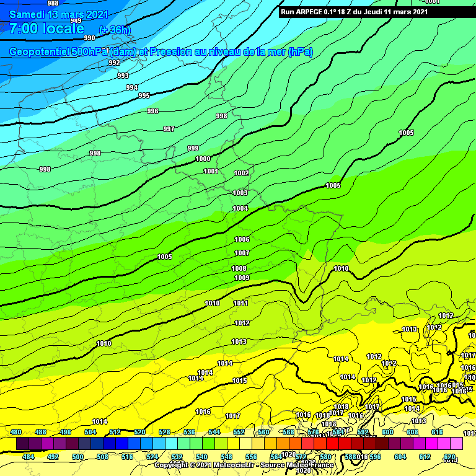This screenshot has width=476, height=476.
Task: Click the 1000 isobar label
Action: pyautogui.click(x=203, y=159)
